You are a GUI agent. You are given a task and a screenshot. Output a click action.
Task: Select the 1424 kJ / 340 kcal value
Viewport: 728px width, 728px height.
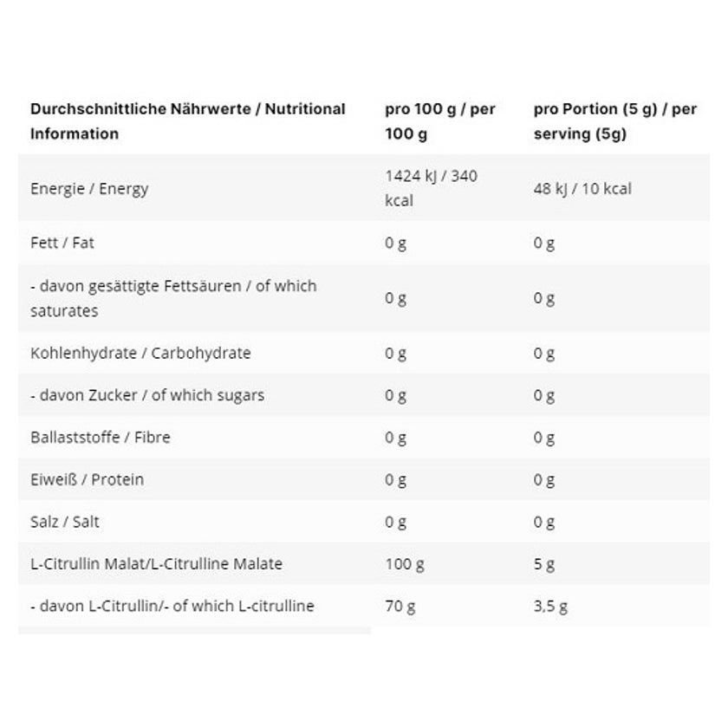pos(431,188)
